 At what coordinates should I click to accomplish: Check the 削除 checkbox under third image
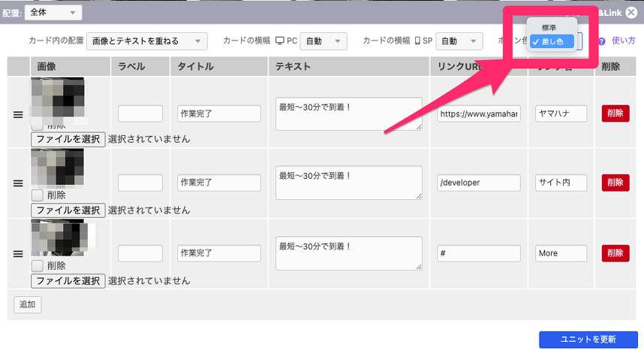click(38, 265)
